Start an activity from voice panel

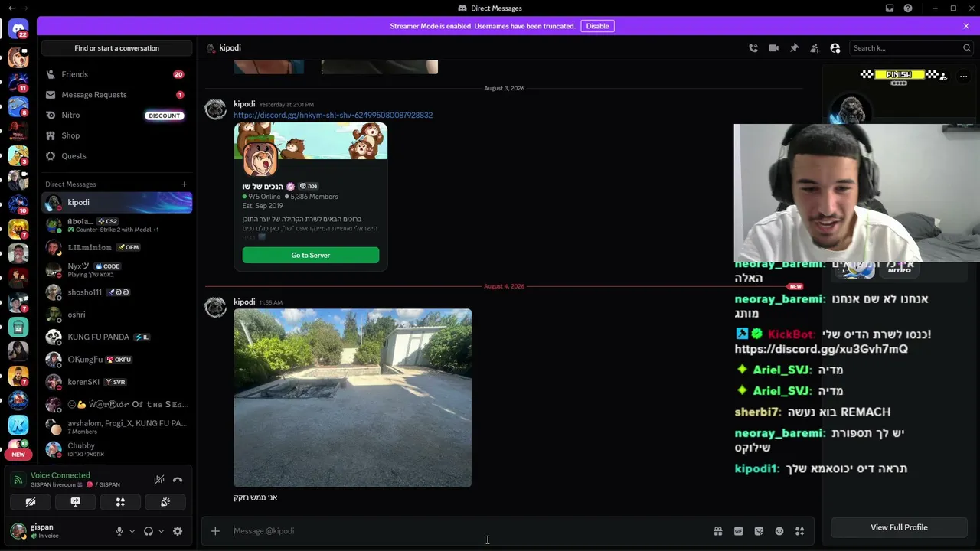tap(120, 502)
